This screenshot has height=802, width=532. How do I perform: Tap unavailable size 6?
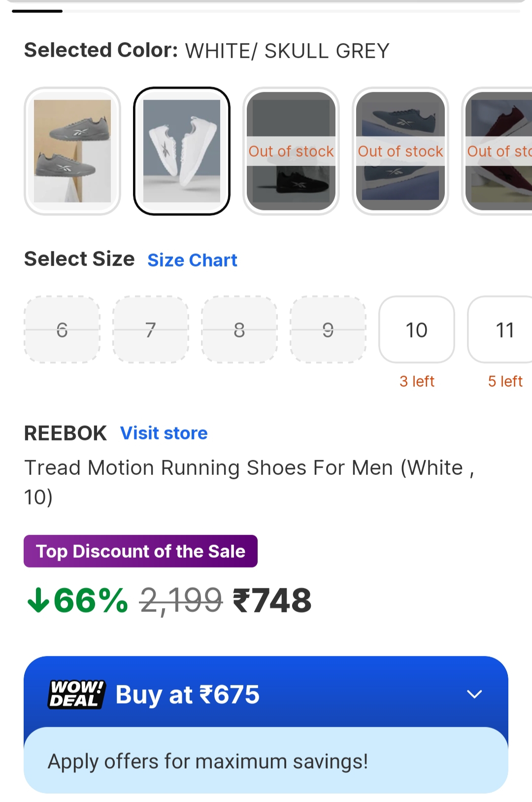62,330
